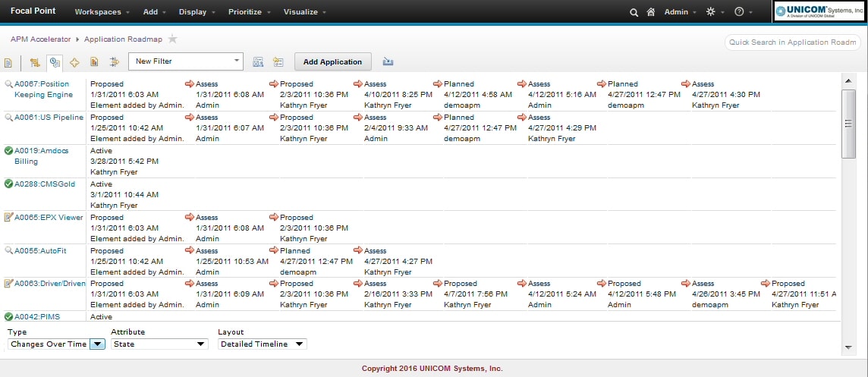Click green check icon beside A0042:PIMS
The height and width of the screenshot is (377, 868).
[8, 316]
